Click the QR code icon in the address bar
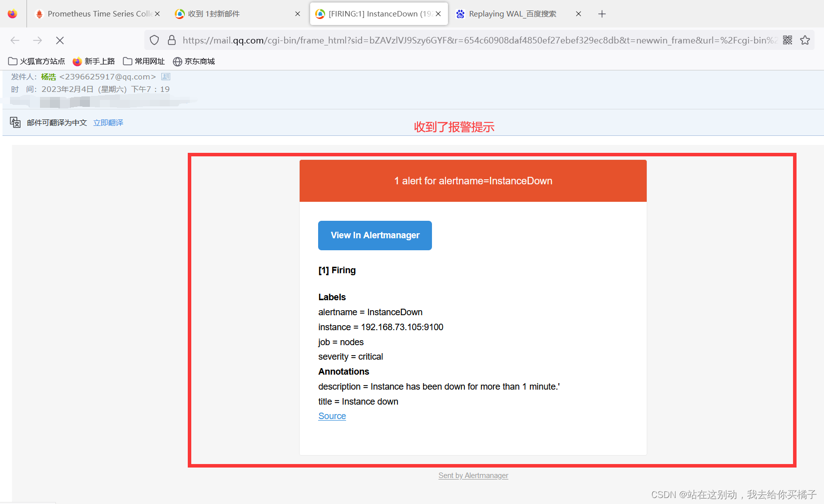The image size is (824, 504). 788,40
